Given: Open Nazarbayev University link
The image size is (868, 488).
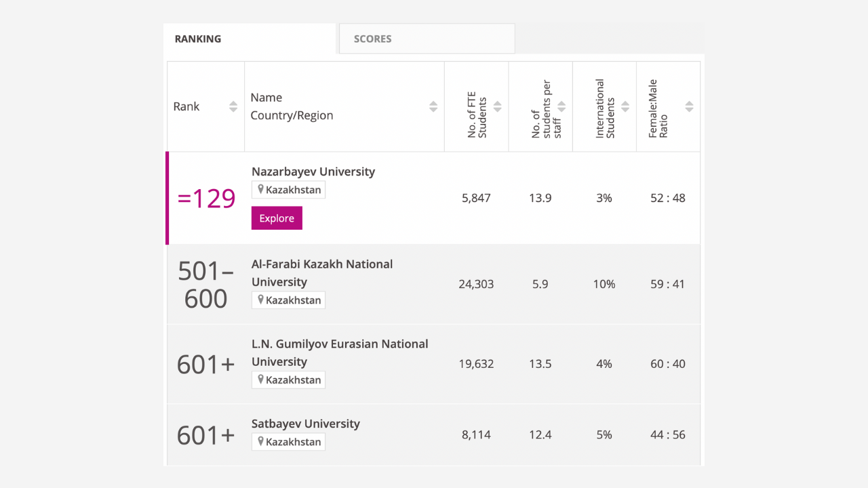Looking at the screenshot, I should 313,171.
